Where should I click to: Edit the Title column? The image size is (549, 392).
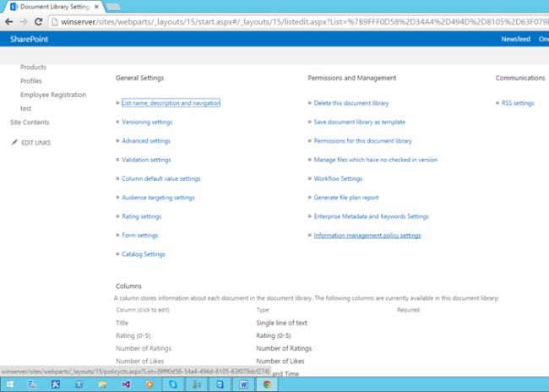[122, 323]
